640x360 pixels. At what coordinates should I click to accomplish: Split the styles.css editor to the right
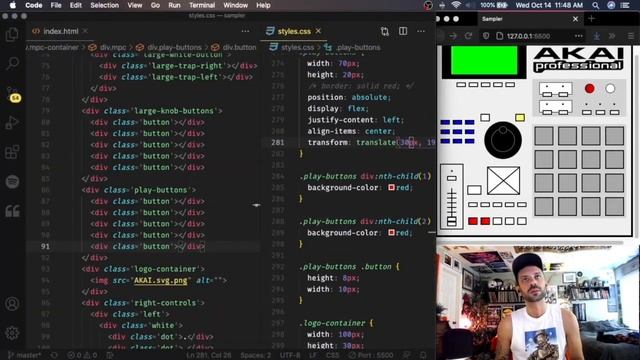click(403, 31)
